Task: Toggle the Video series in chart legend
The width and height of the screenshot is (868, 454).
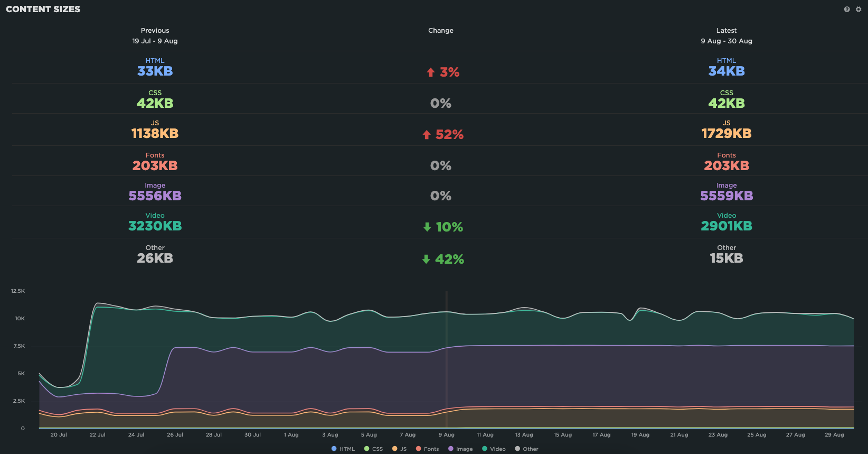Action: pos(494,449)
